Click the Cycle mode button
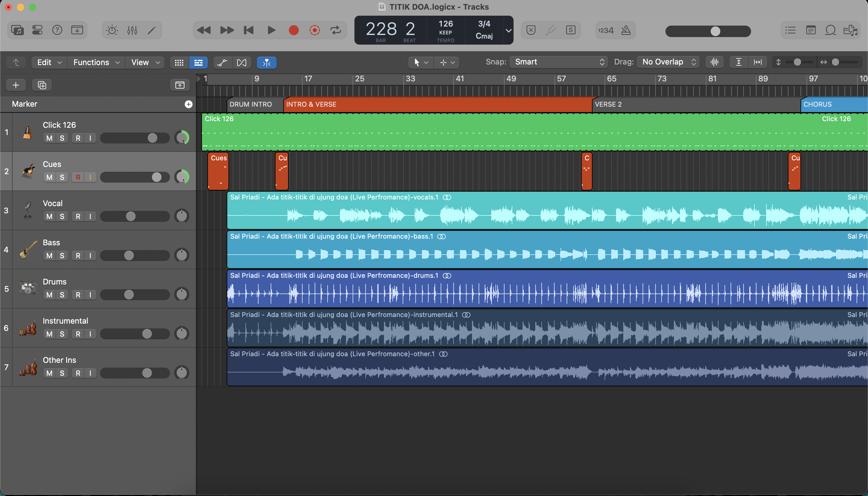The height and width of the screenshot is (496, 868). tap(335, 30)
